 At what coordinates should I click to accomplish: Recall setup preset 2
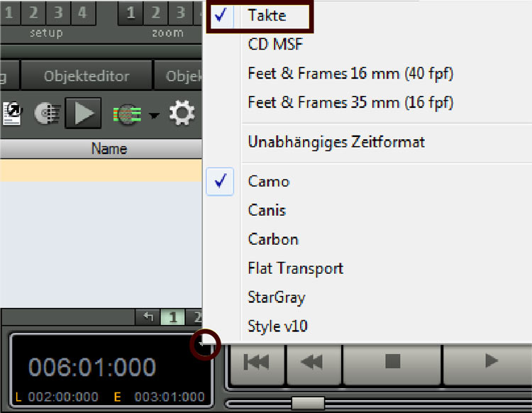[33, 13]
